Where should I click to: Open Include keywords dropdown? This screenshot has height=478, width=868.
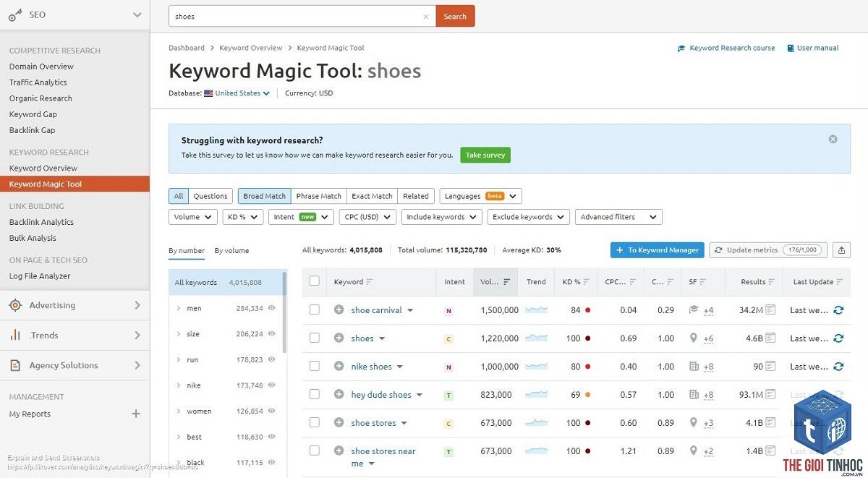tap(442, 217)
